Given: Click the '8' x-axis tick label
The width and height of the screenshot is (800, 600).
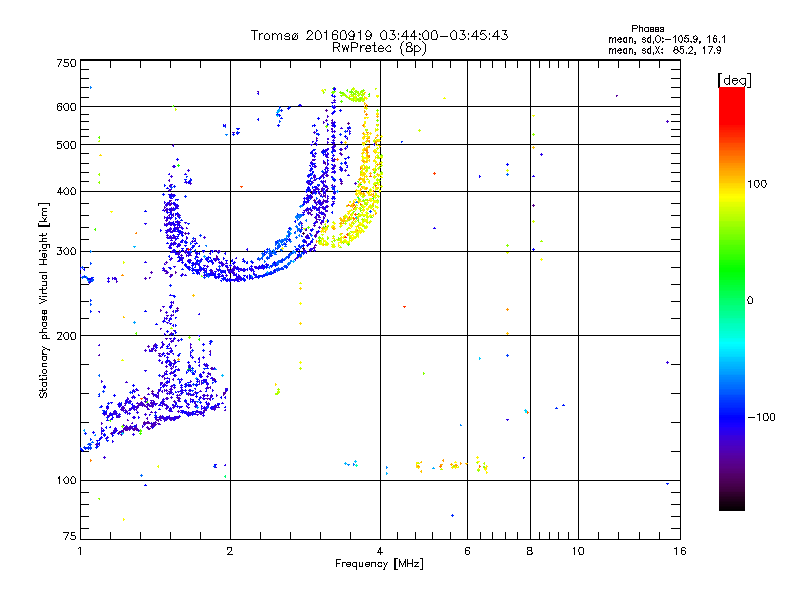Looking at the screenshot, I should (x=530, y=551).
